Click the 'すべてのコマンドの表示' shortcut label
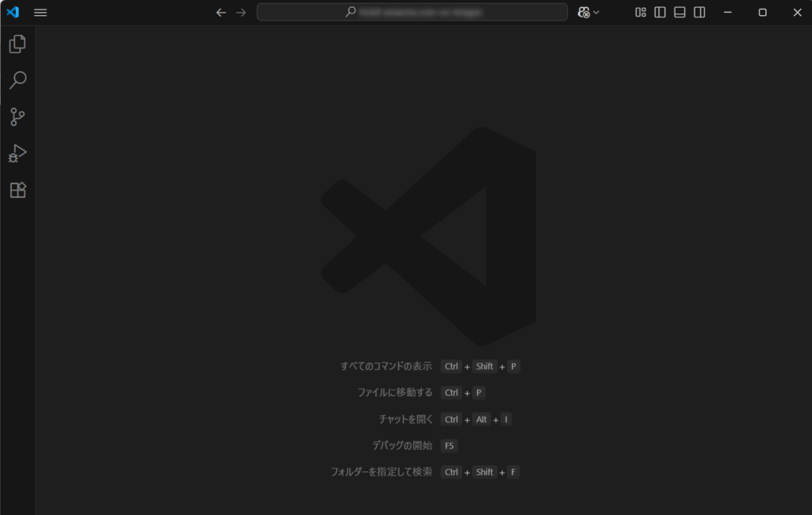 tap(386, 367)
